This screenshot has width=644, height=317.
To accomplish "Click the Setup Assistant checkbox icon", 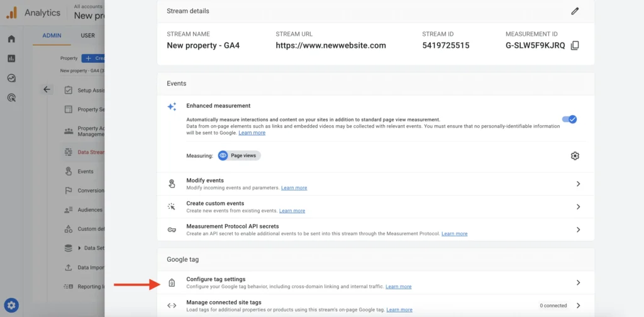I will pos(69,90).
